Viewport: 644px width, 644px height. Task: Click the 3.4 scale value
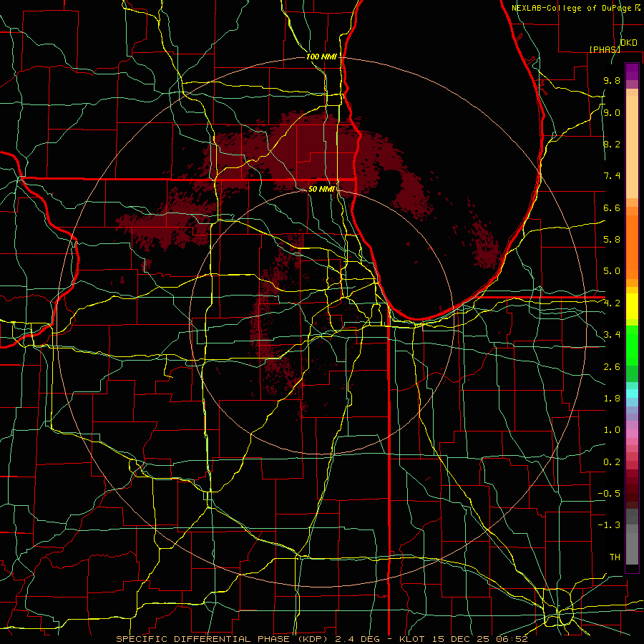point(612,335)
